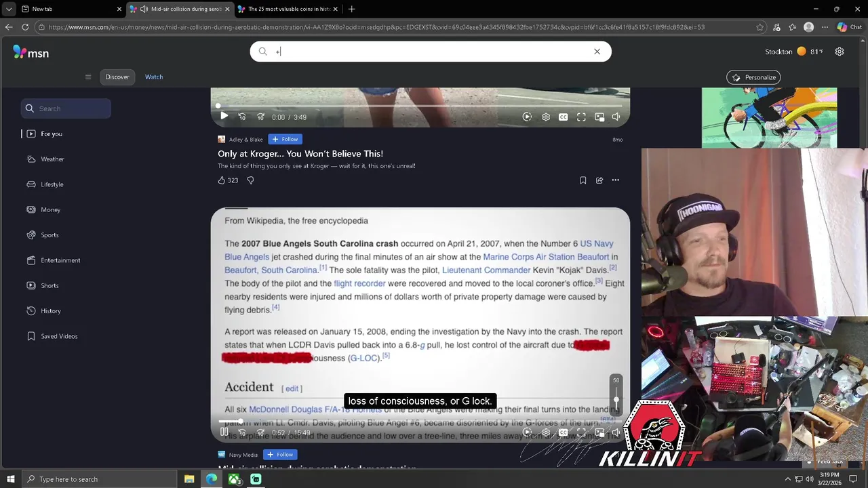The image size is (868, 488).
Task: Follow the Adley & Blake channel
Action: click(x=285, y=139)
